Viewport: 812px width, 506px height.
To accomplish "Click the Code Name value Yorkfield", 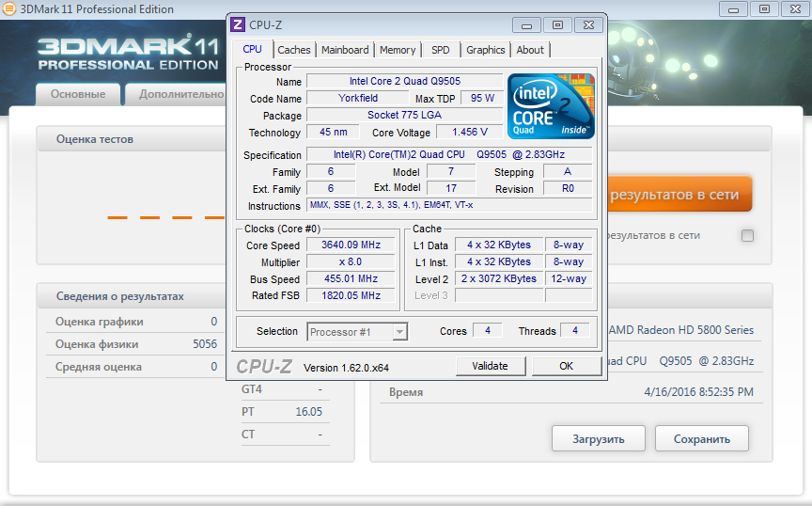I will click(358, 98).
